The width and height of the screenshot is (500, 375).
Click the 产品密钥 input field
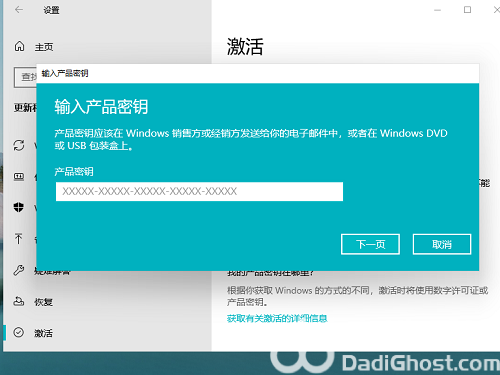(x=199, y=191)
